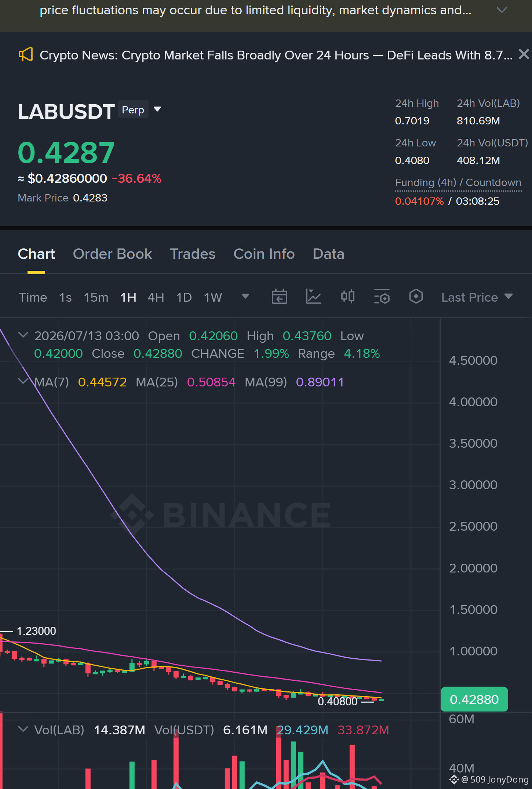The image size is (532, 789).
Task: Click the MA(7) indicator value 0.44572
Action: click(x=102, y=382)
